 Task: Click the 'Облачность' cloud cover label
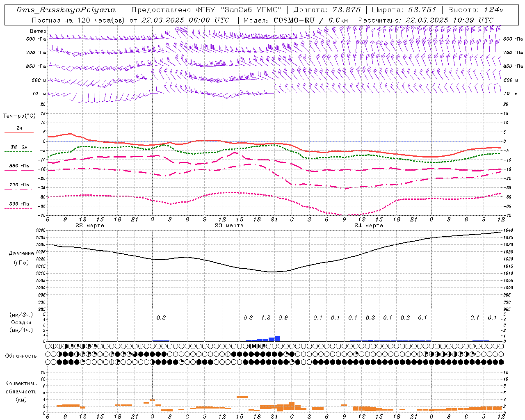(21, 356)
